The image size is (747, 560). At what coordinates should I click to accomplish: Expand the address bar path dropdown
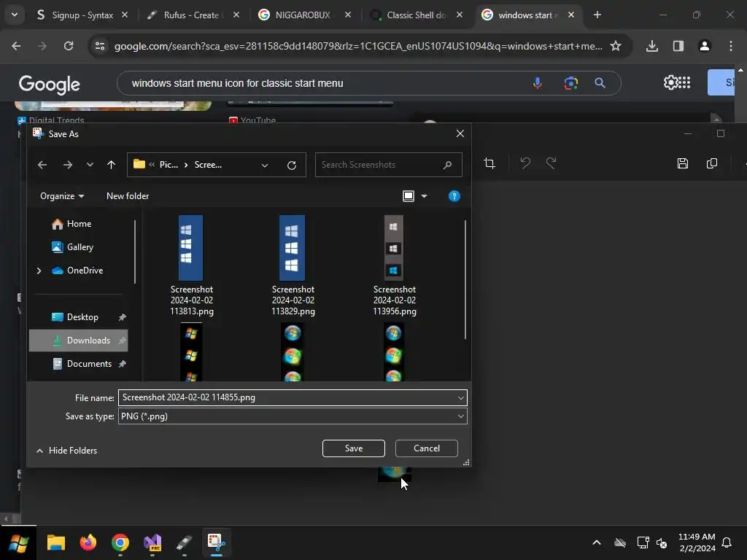(264, 165)
